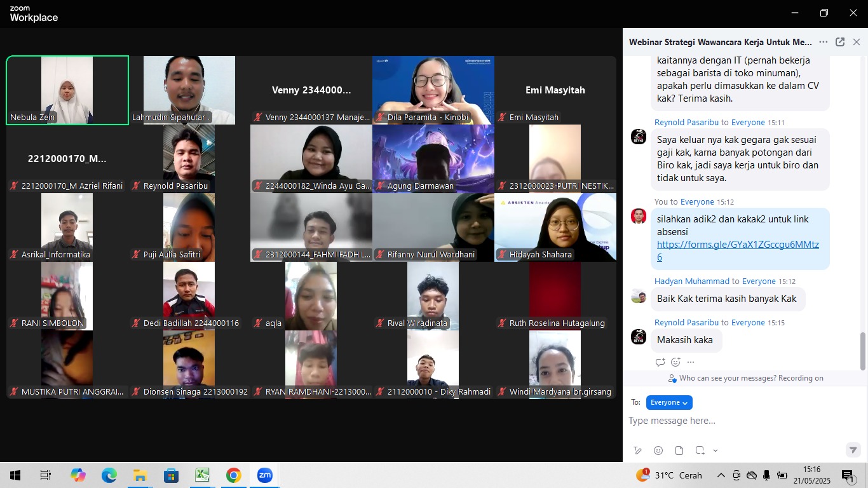Show hidden system tray icons
The height and width of the screenshot is (488, 868).
click(x=721, y=475)
